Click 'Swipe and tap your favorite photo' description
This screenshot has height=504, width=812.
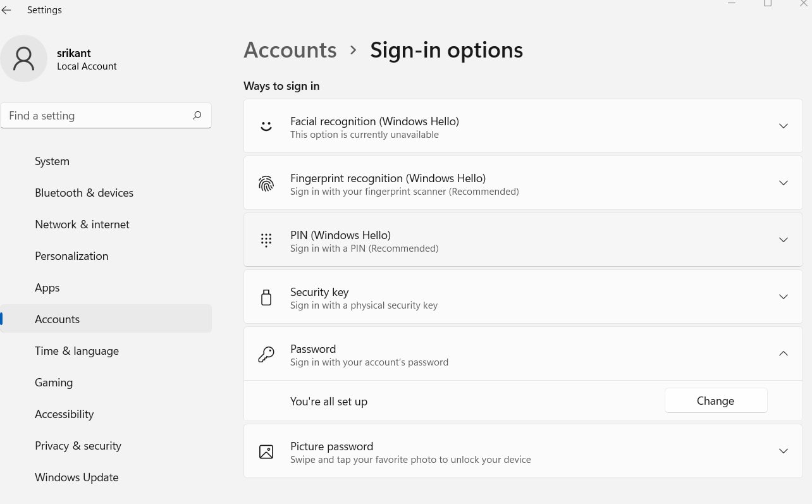(410, 460)
